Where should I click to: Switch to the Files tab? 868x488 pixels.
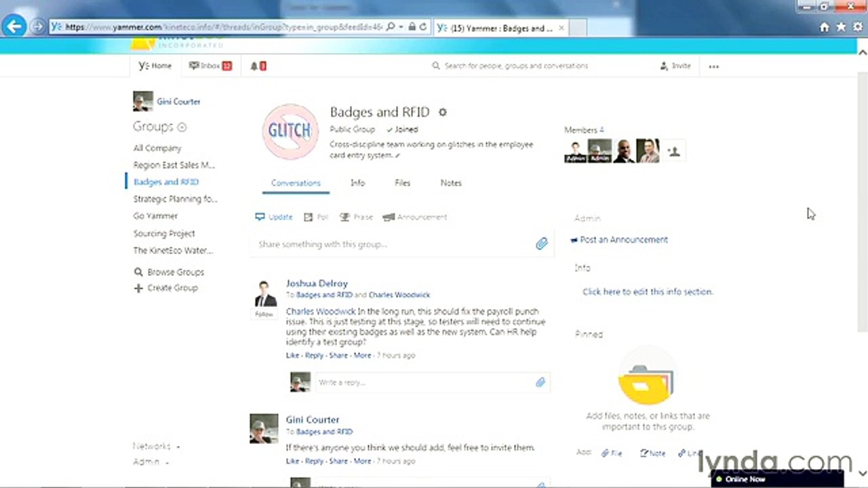click(x=402, y=183)
